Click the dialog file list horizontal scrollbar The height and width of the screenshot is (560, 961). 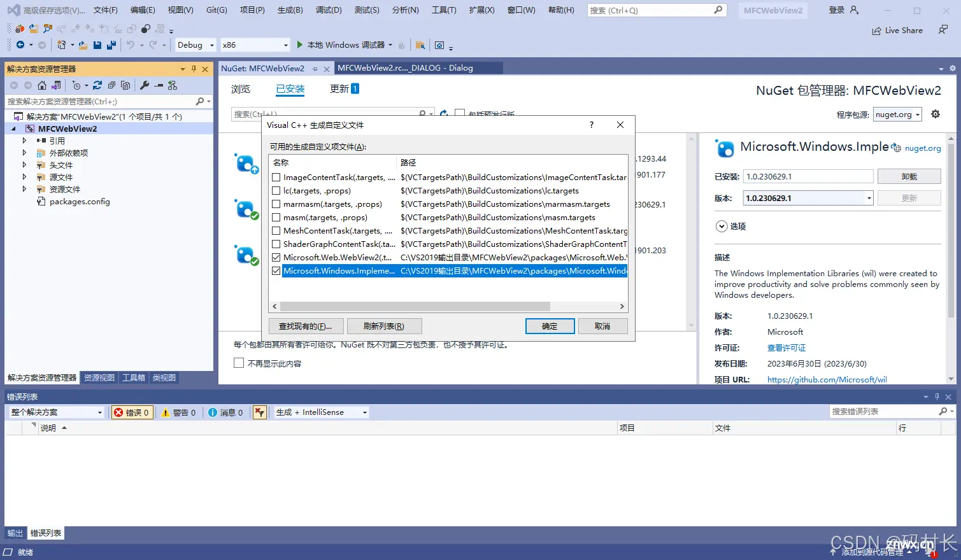(415, 306)
